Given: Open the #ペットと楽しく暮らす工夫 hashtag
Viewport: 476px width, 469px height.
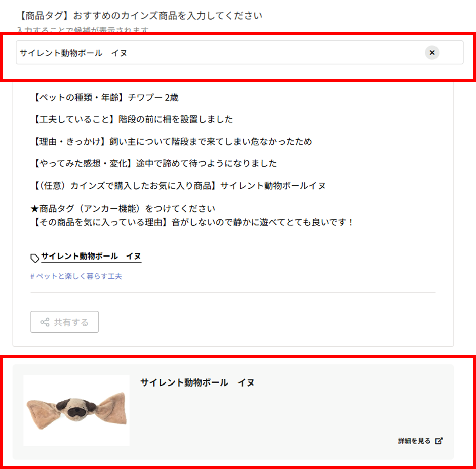Looking at the screenshot, I should tap(76, 276).
